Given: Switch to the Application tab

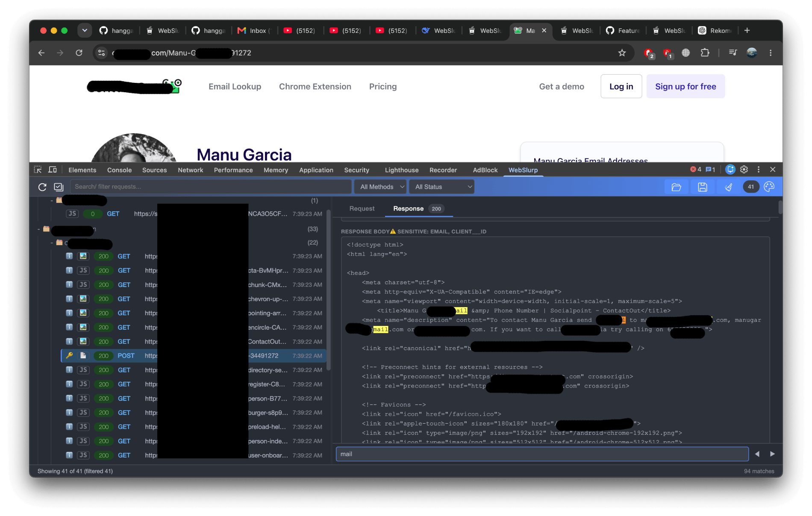Looking at the screenshot, I should pos(316,170).
